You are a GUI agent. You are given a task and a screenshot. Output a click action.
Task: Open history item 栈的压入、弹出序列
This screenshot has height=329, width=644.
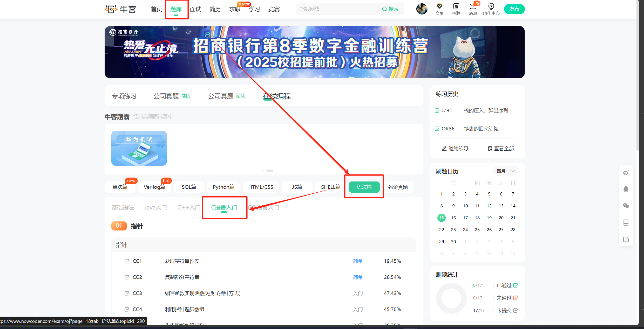tap(486, 110)
